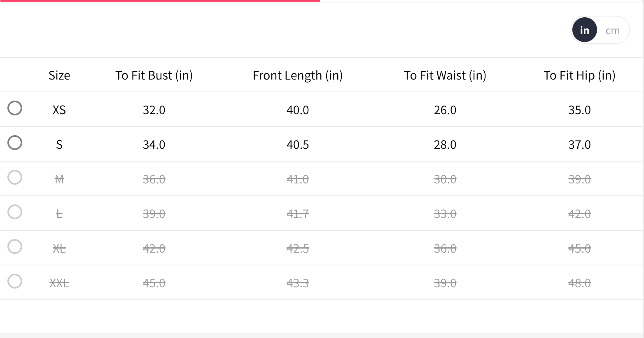Image resolution: width=644 pixels, height=338 pixels.
Task: Click the Front Length column header
Action: [298, 75]
